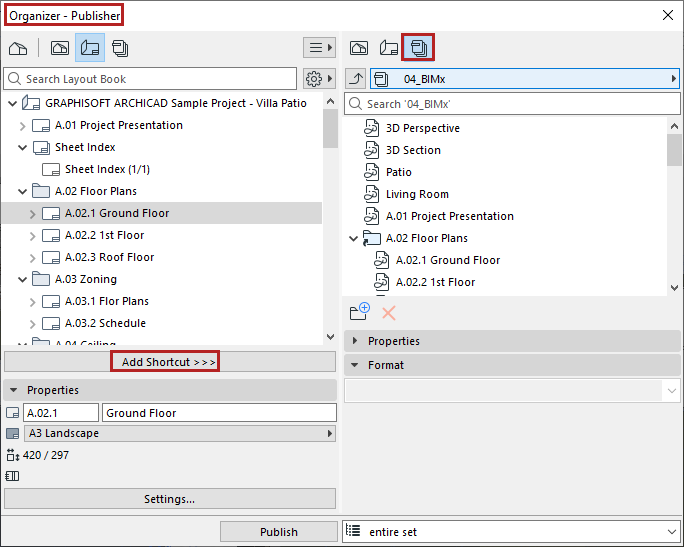This screenshot has width=684, height=547.
Task: Select Project Map icon in left panel
Action: tap(18, 48)
